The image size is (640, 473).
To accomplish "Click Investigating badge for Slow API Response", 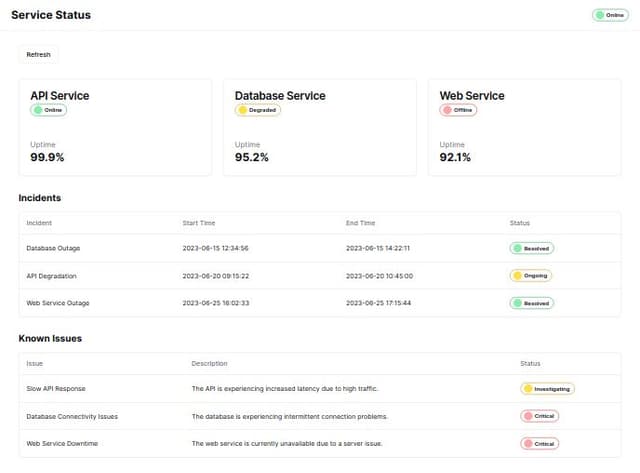I will point(547,388).
